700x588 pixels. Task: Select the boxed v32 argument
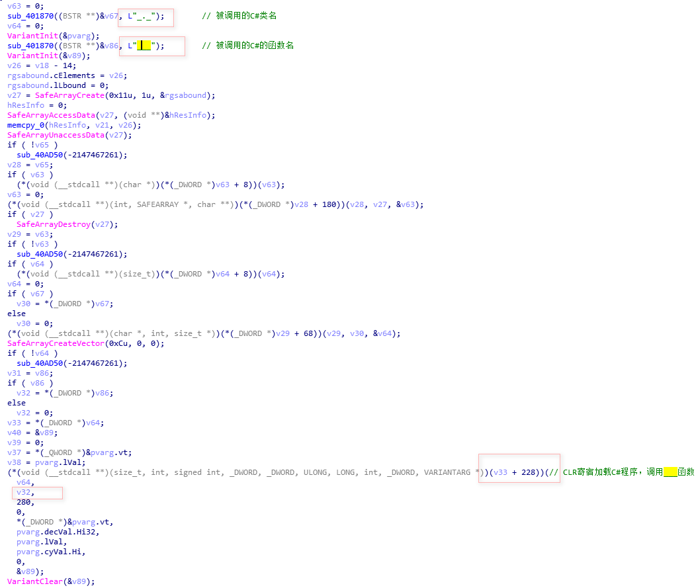pos(24,492)
